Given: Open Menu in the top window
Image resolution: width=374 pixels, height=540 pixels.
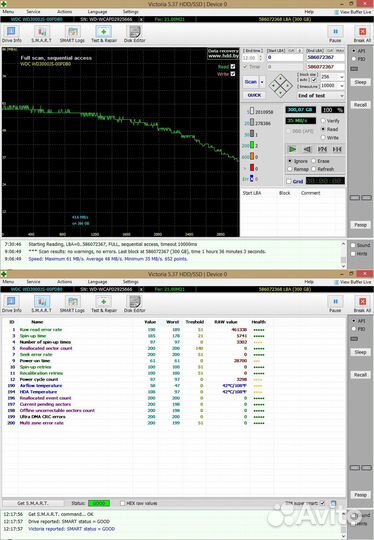Looking at the screenshot, I should pos(8,12).
